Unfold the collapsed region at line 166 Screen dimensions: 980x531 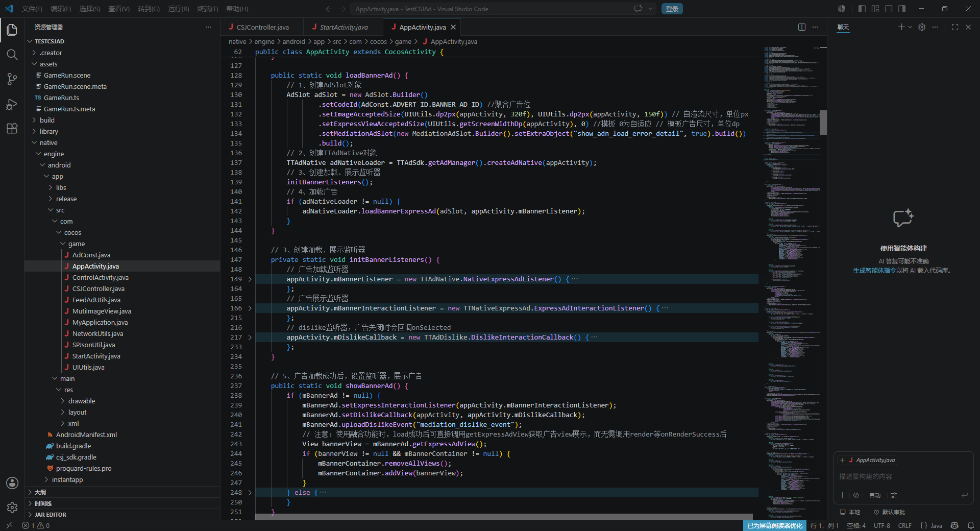tap(250, 308)
